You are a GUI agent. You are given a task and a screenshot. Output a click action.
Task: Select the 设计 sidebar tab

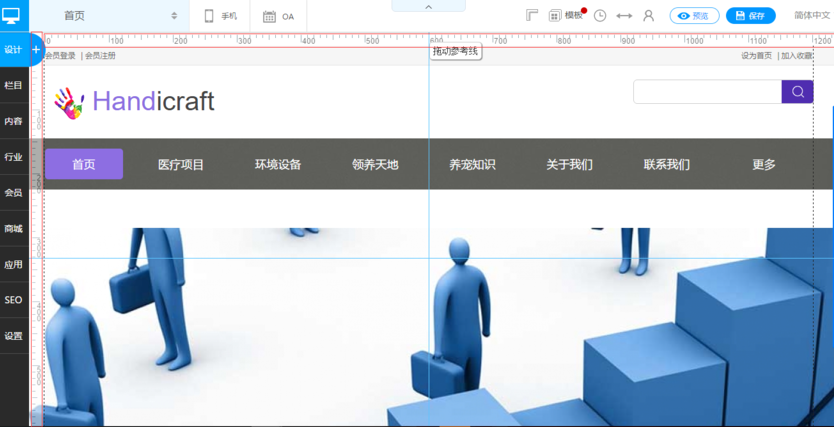(13, 49)
